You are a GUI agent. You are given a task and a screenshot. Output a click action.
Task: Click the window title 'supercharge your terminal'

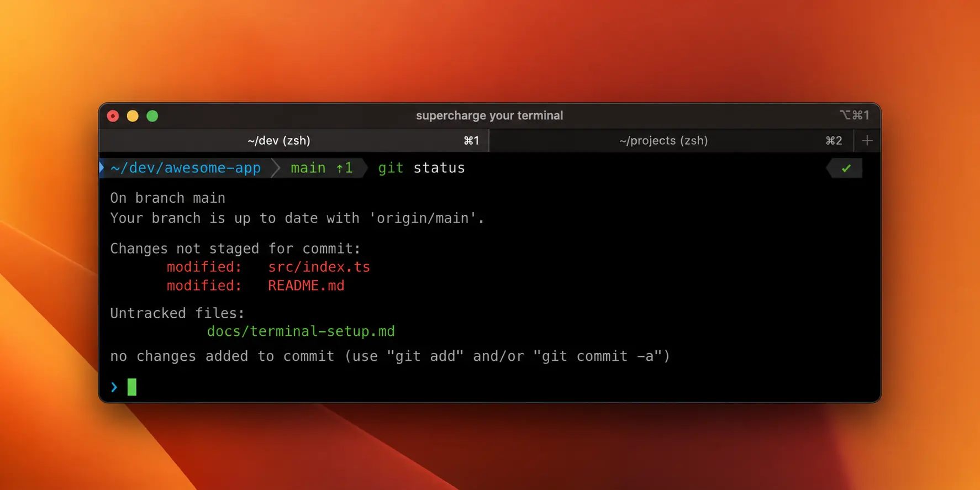(x=489, y=115)
